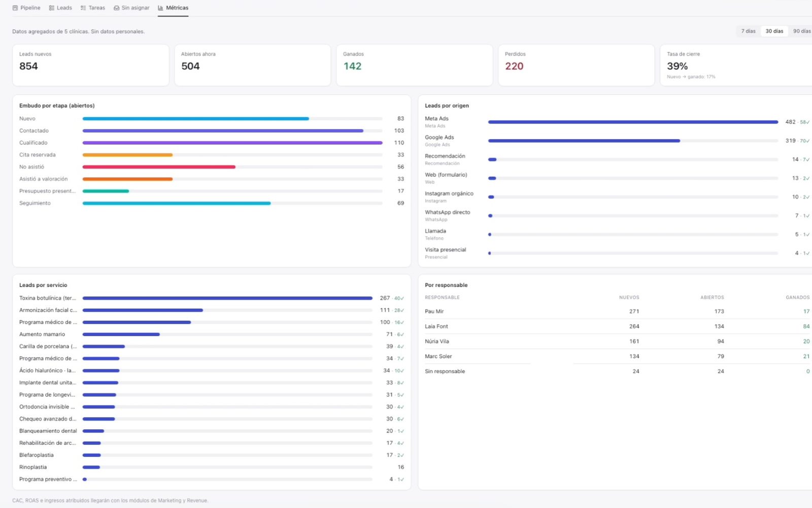Click the Perdidos value 220
The image size is (812, 508).
(514, 66)
